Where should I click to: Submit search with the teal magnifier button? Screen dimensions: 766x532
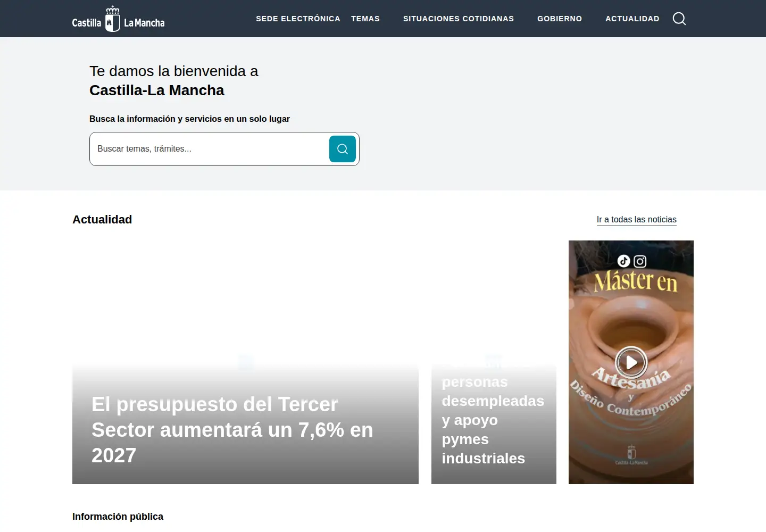343,149
